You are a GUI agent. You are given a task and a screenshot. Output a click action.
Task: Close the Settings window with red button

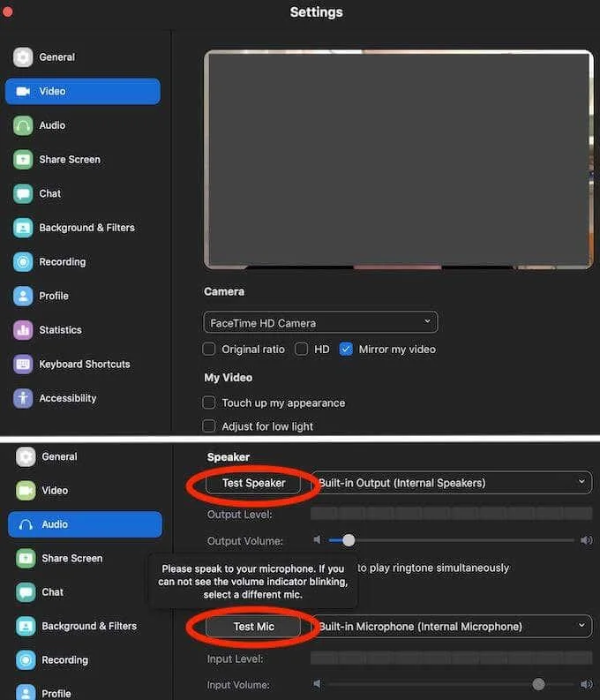pyautogui.click(x=7, y=11)
